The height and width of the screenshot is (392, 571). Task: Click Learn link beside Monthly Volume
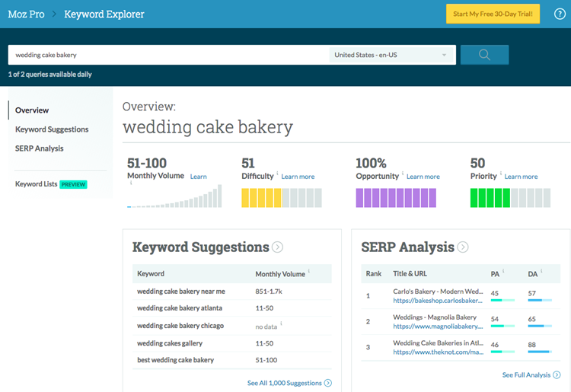199,177
